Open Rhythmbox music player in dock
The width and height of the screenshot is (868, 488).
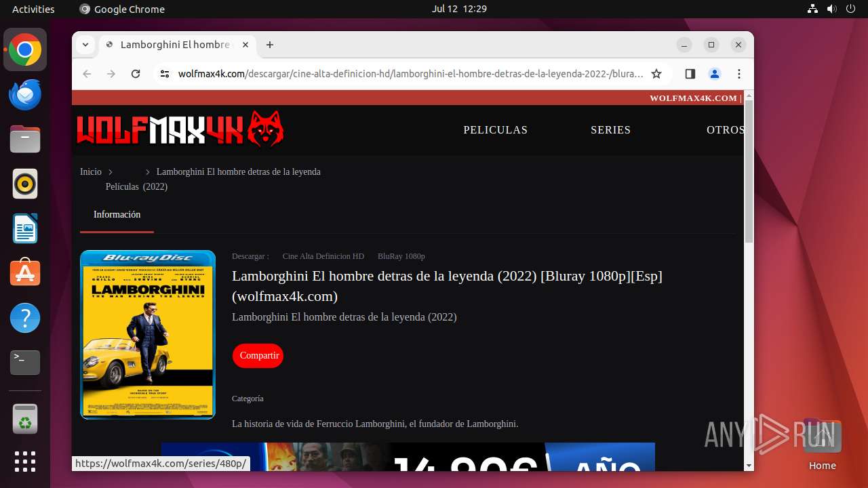click(25, 184)
